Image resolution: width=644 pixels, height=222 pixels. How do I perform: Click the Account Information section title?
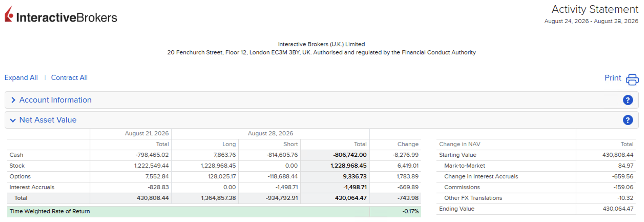click(x=55, y=100)
